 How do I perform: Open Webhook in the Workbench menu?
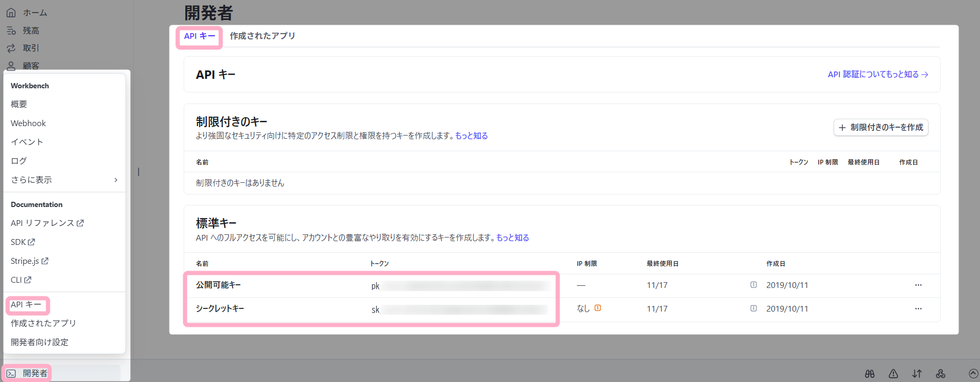(28, 123)
